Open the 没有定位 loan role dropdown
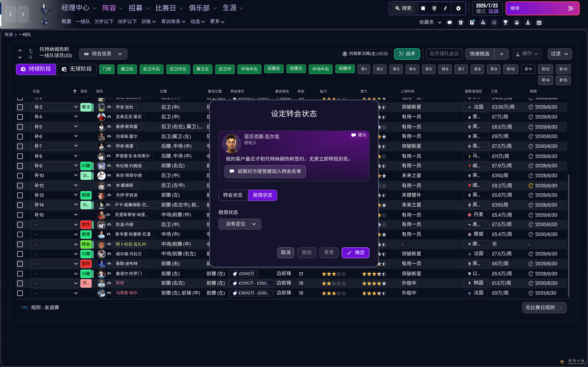 pyautogui.click(x=240, y=224)
